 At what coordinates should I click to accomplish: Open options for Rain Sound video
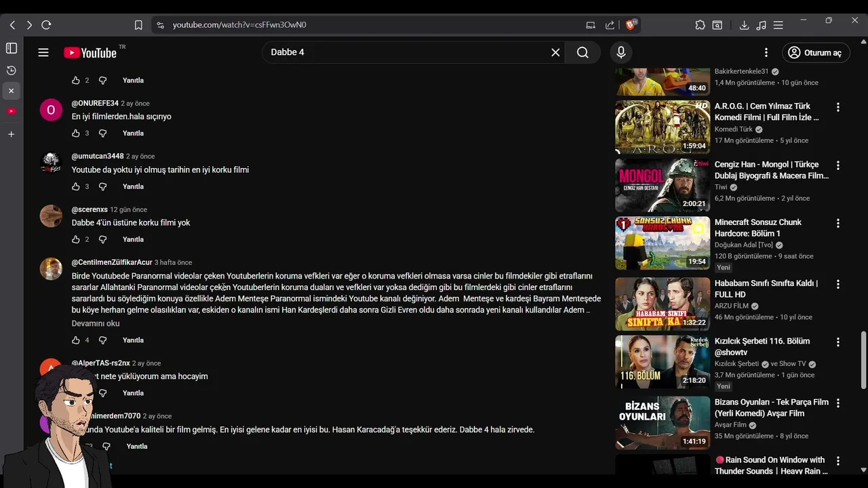[838, 461]
